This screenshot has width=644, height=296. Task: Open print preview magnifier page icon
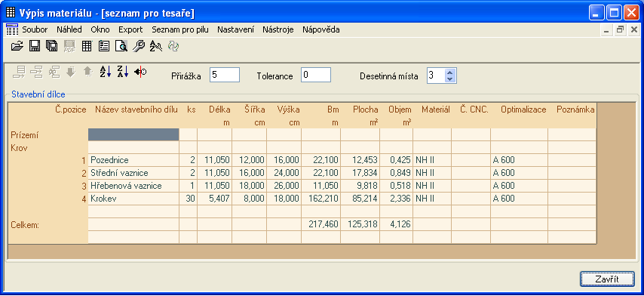coord(121,46)
